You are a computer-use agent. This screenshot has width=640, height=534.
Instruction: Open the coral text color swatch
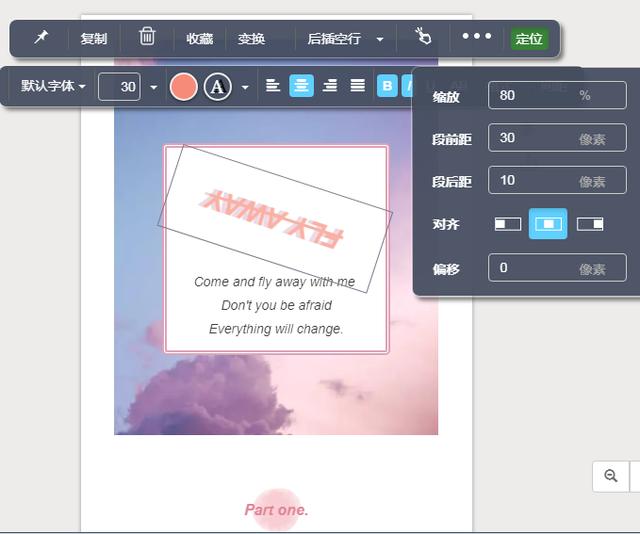(184, 87)
